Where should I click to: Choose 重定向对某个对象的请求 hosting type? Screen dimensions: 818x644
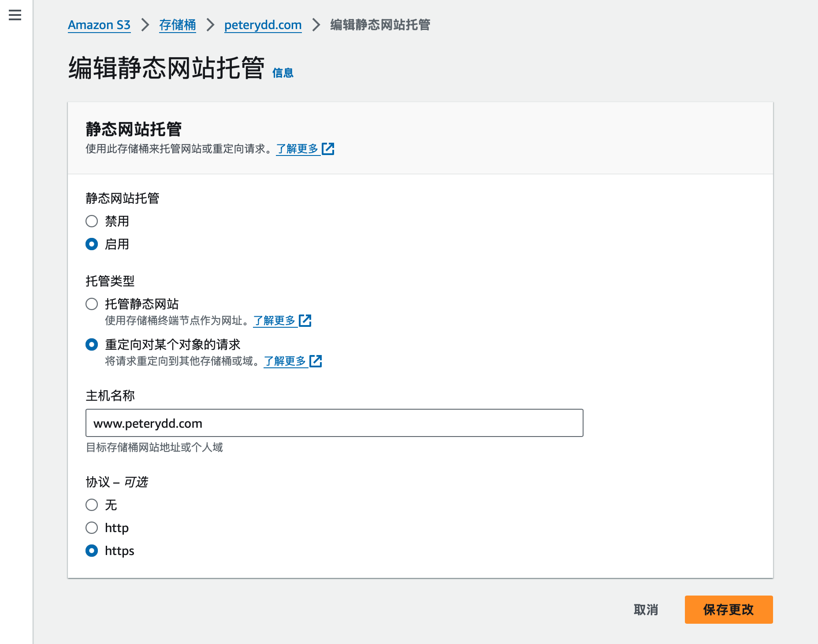pos(92,344)
